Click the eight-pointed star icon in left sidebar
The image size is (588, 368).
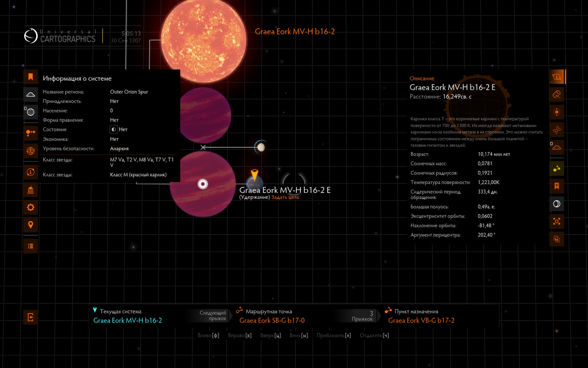(x=31, y=207)
